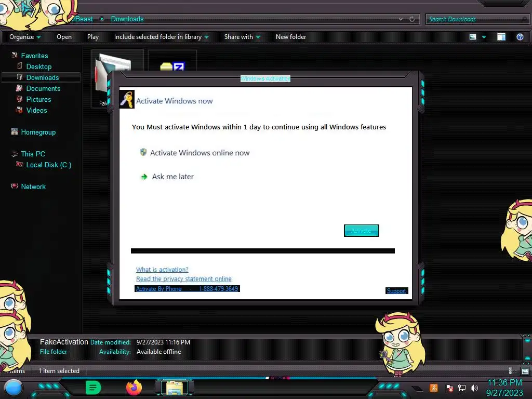Click the Windows Start orb

[x=14, y=388]
